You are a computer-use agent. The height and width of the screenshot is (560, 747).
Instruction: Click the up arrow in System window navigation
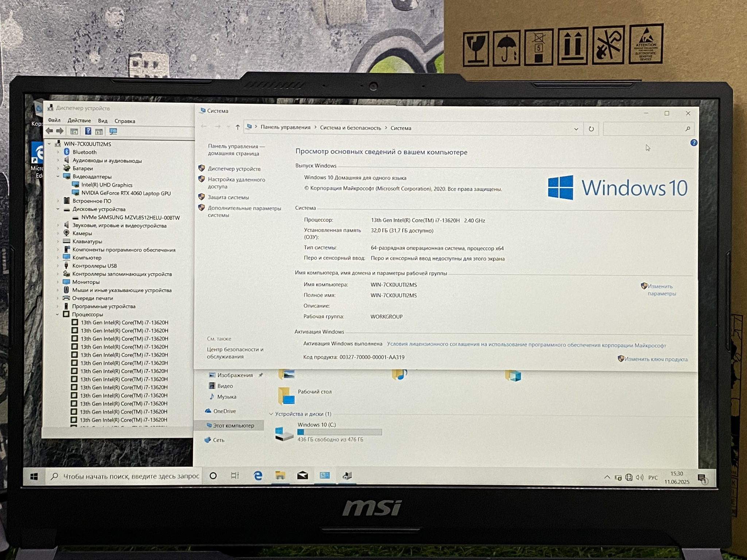(x=237, y=127)
